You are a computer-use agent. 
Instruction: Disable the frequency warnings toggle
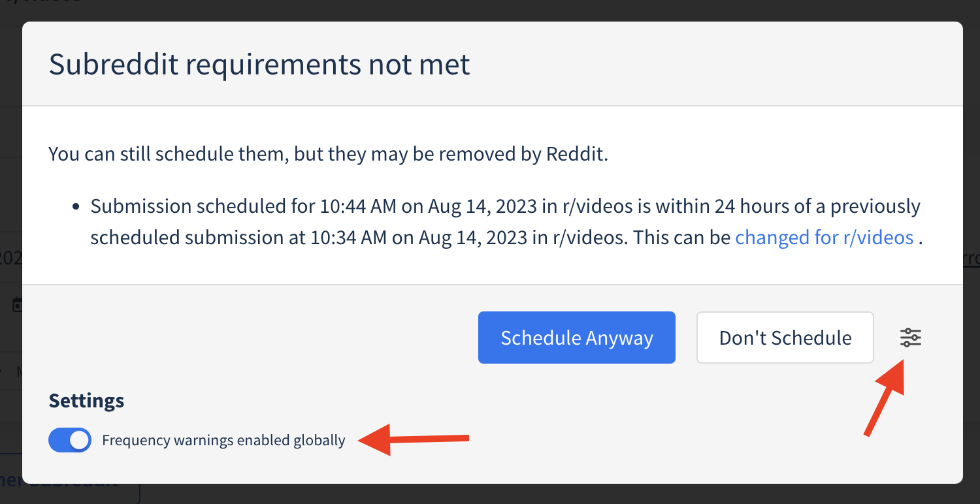(70, 440)
